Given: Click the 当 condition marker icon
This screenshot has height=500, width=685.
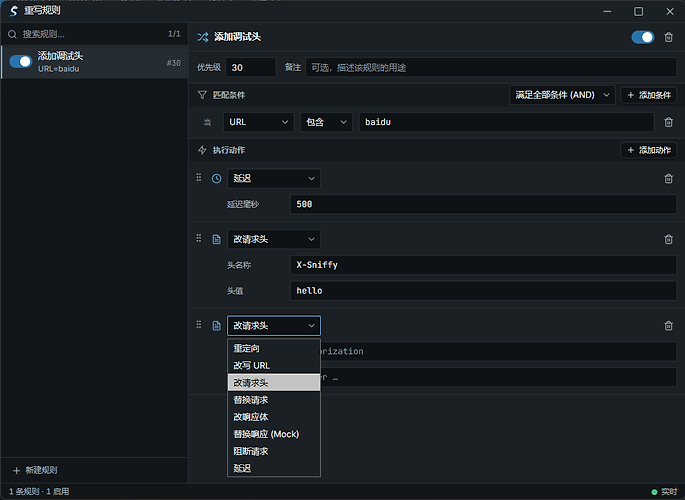Looking at the screenshot, I should click(x=208, y=122).
